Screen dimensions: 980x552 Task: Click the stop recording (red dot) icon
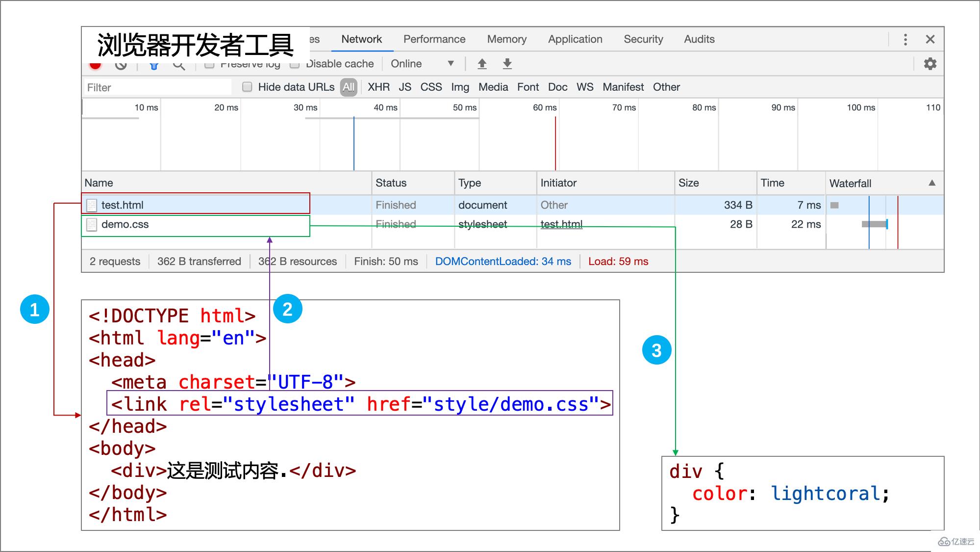coord(97,64)
